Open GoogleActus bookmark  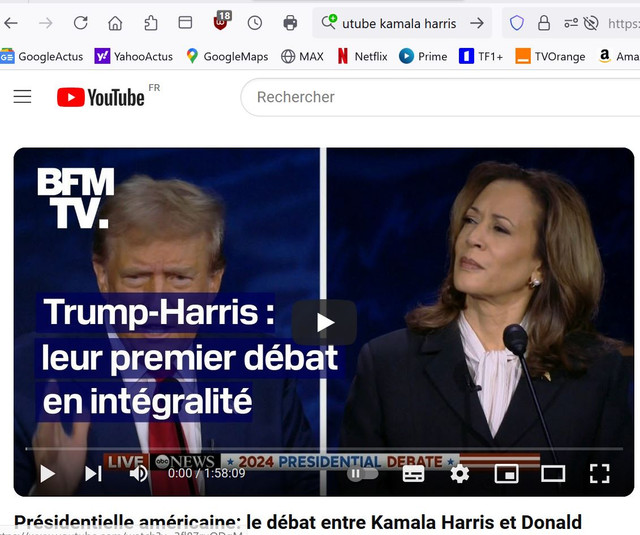pos(42,56)
